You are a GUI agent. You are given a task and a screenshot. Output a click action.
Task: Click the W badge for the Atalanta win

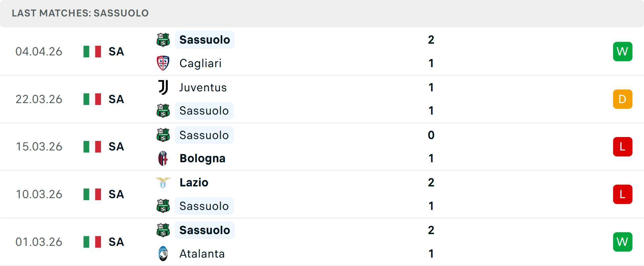coord(623,242)
